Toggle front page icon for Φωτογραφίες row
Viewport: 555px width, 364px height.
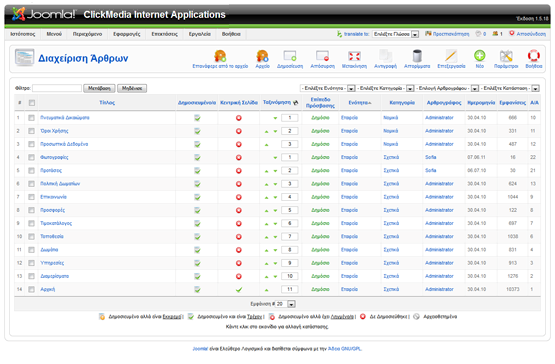(x=239, y=158)
